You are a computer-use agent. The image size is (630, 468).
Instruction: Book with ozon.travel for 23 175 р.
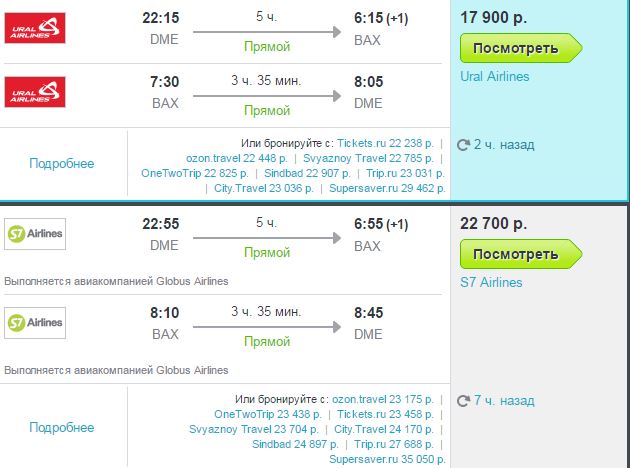pyautogui.click(x=383, y=399)
